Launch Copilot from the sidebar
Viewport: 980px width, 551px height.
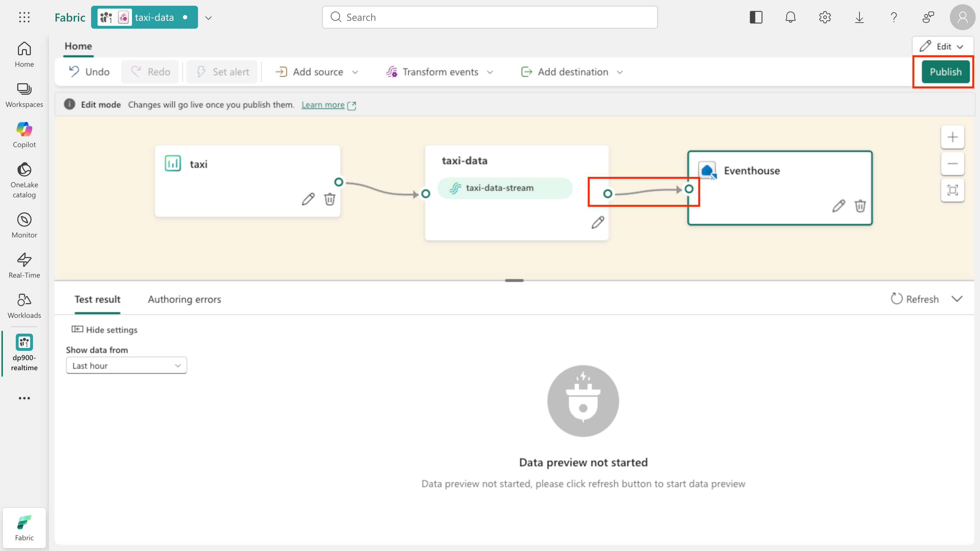(24, 135)
